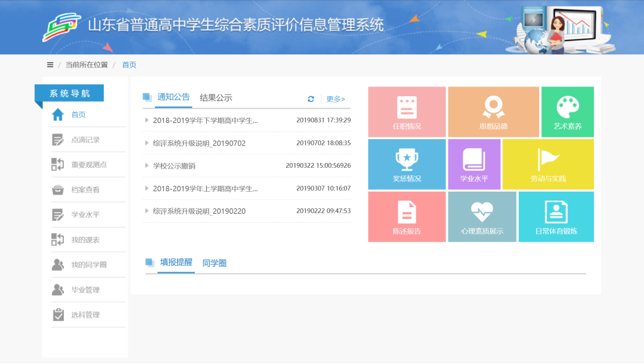Open the 奖惩情况 trophy tile
The width and height of the screenshot is (644, 363).
point(407,164)
